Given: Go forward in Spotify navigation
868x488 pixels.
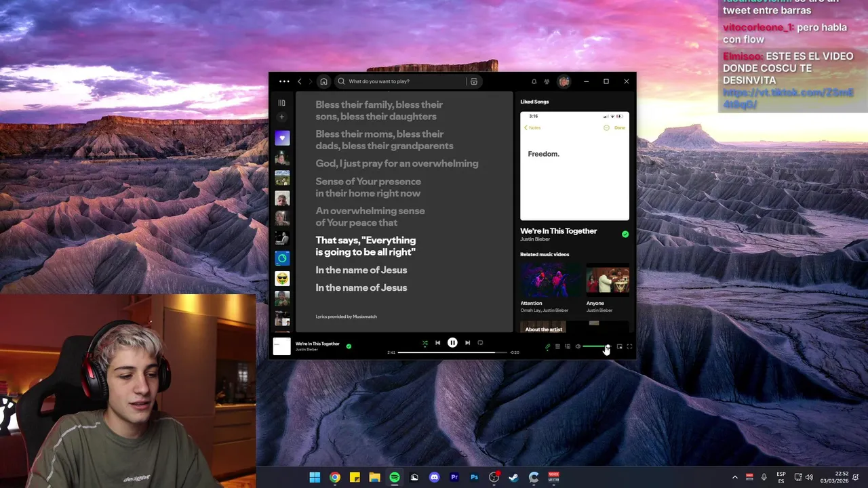Looking at the screenshot, I should click(x=311, y=81).
